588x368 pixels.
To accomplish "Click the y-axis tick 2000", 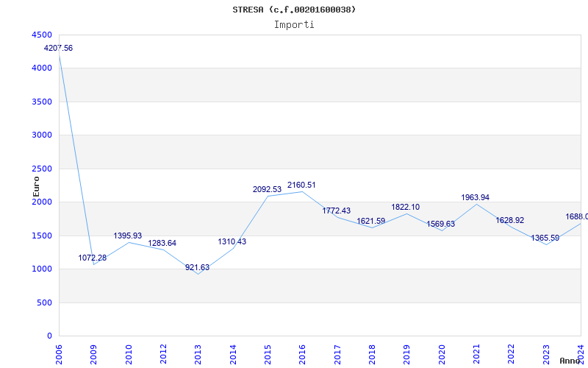I will pyautogui.click(x=42, y=202).
